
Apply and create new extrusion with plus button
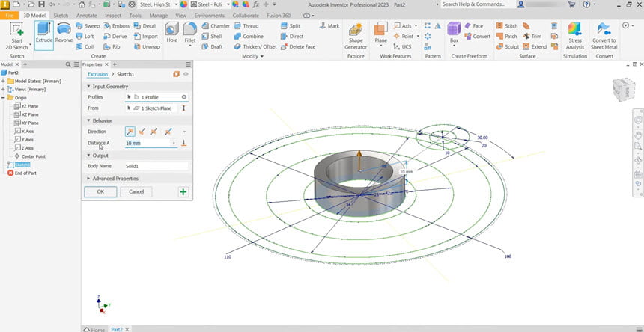pyautogui.click(x=183, y=191)
